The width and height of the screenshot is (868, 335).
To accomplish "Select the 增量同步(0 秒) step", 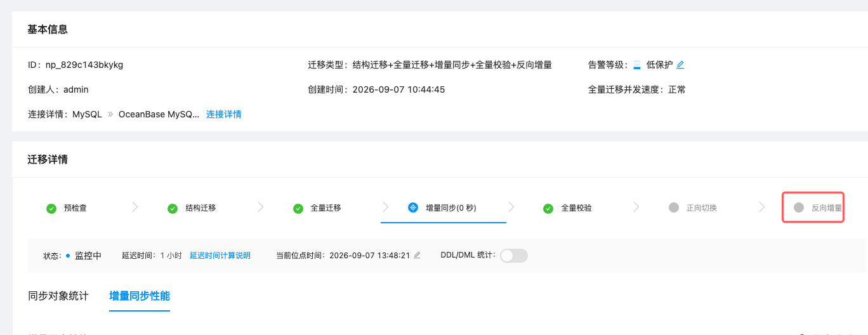I will tap(444, 207).
